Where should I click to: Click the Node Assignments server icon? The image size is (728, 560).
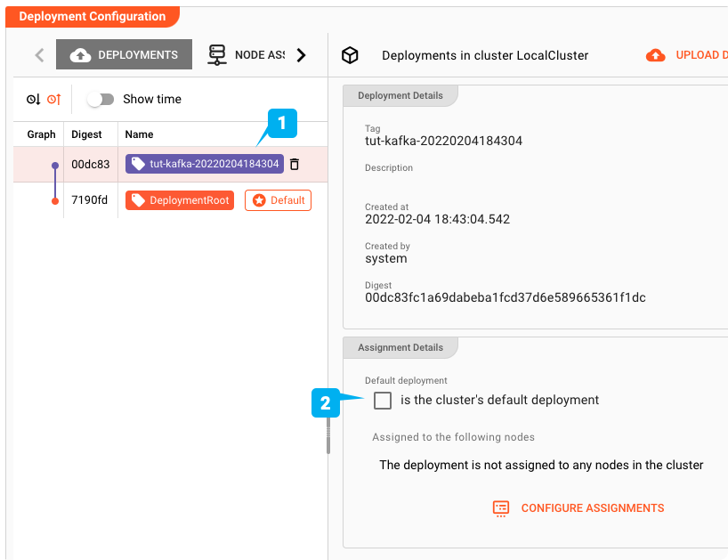click(x=217, y=55)
